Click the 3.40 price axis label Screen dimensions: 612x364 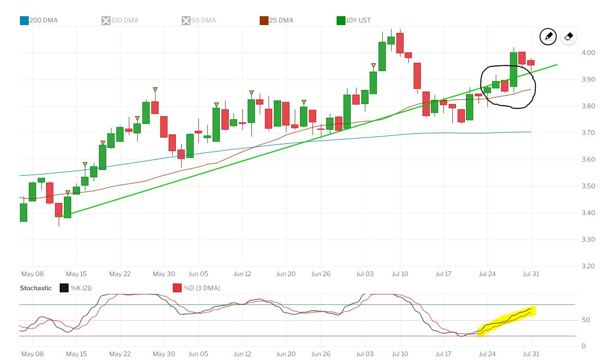click(x=588, y=213)
